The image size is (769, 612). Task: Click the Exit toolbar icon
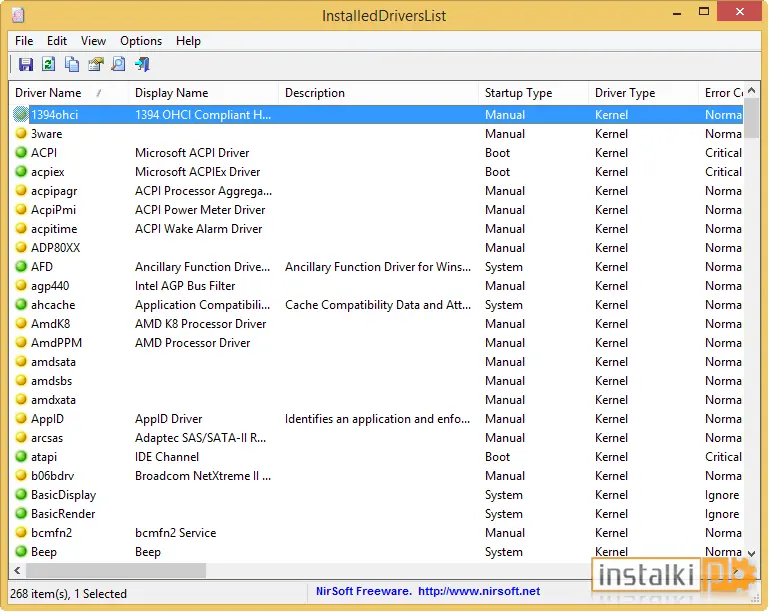(x=142, y=64)
